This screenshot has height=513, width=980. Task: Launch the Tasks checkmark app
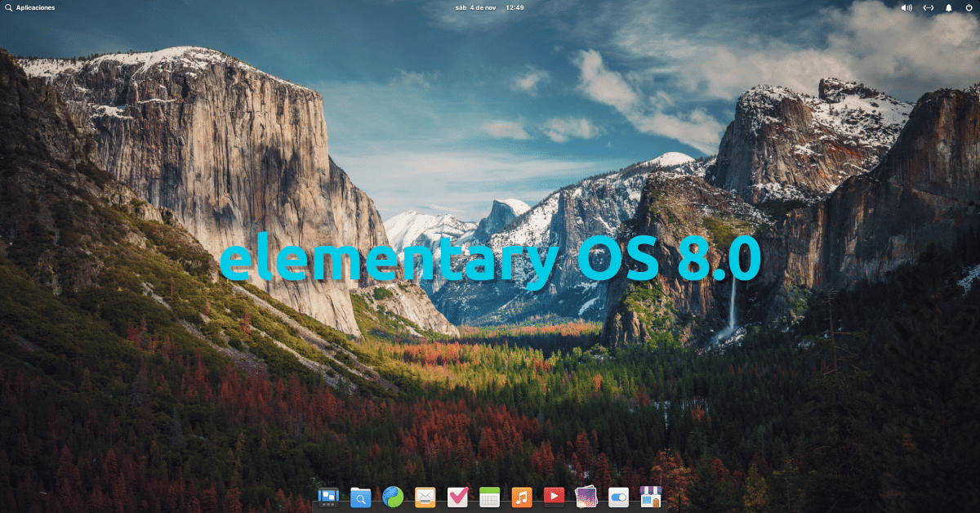coord(457,496)
